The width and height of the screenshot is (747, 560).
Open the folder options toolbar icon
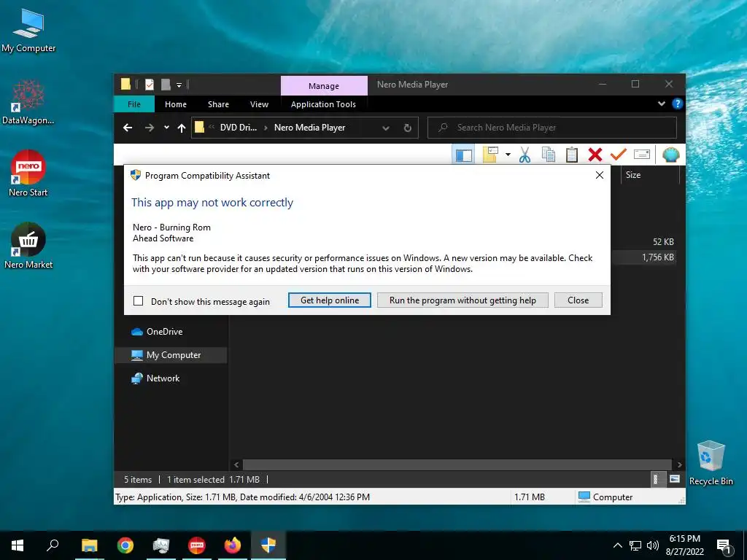(491, 155)
